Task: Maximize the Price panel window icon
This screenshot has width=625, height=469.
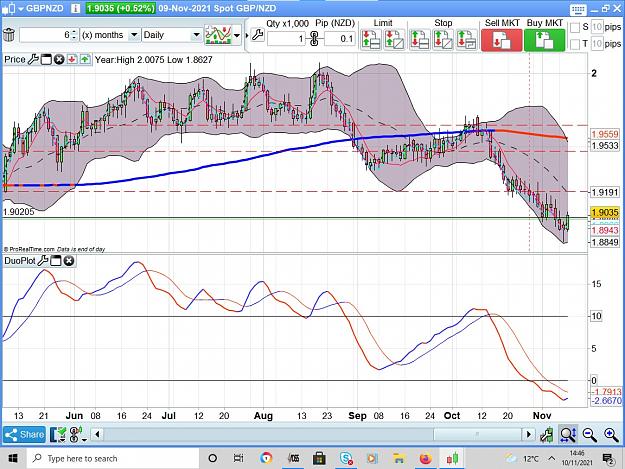Action: coord(46,60)
